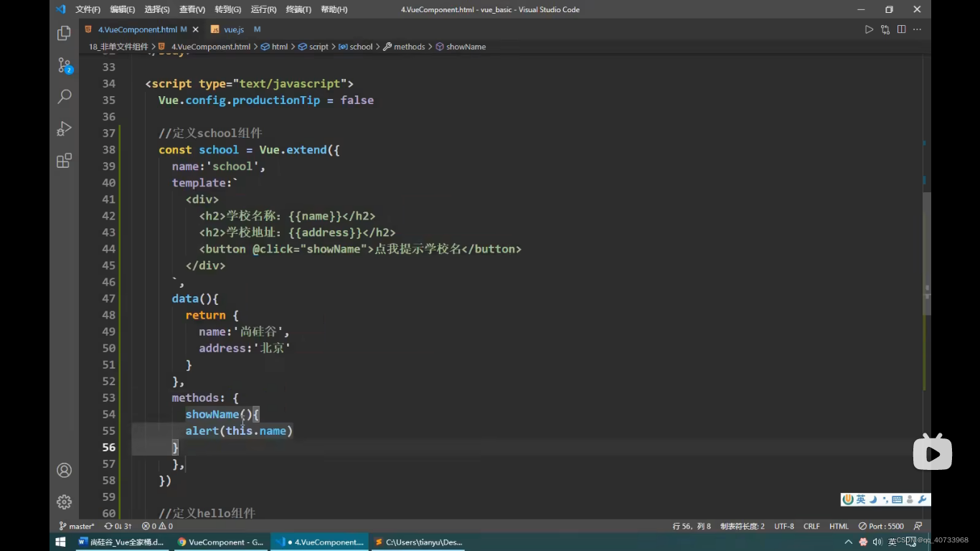Open the Run and Debug view
Screen dimensions: 980x551
point(64,128)
